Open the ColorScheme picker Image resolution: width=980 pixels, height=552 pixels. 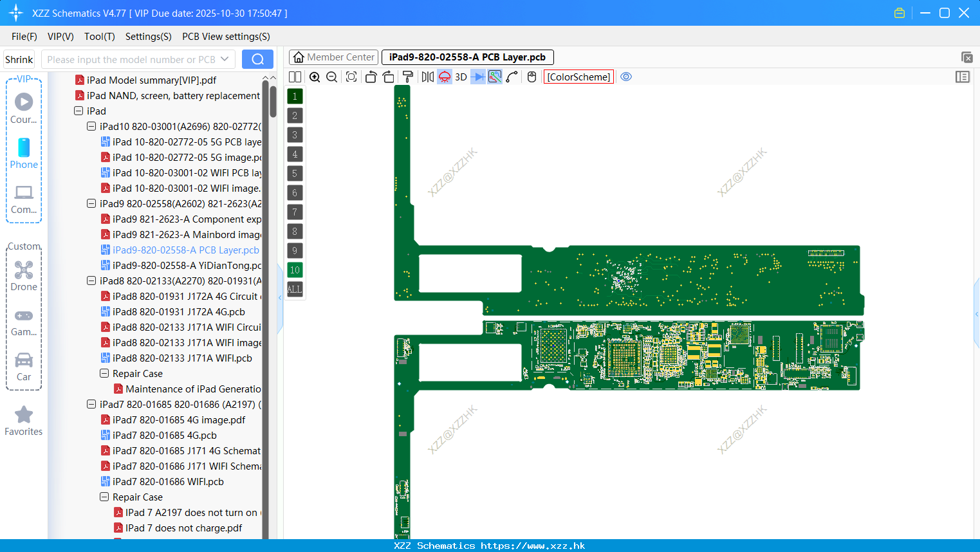pos(578,77)
